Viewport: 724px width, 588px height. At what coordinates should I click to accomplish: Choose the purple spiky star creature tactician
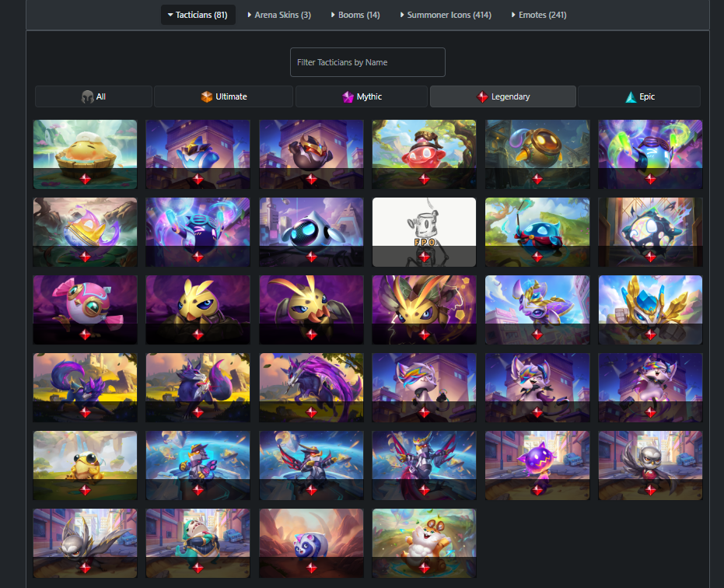tap(537, 466)
